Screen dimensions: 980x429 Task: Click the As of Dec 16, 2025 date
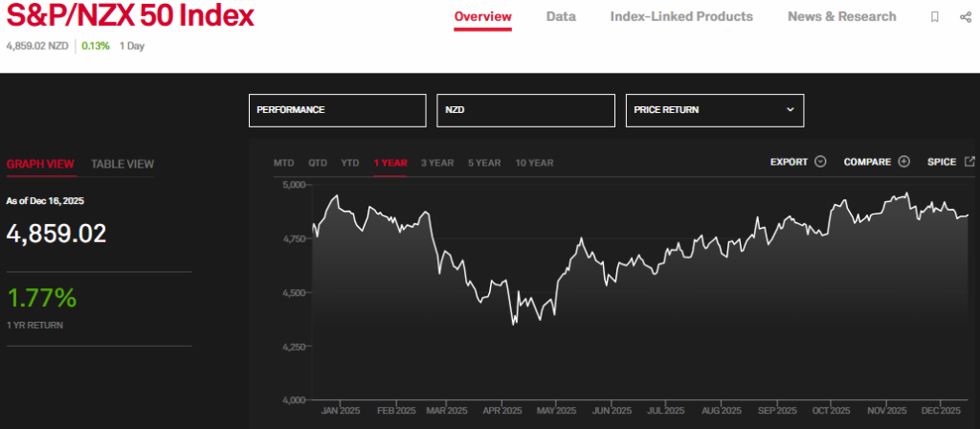[45, 201]
